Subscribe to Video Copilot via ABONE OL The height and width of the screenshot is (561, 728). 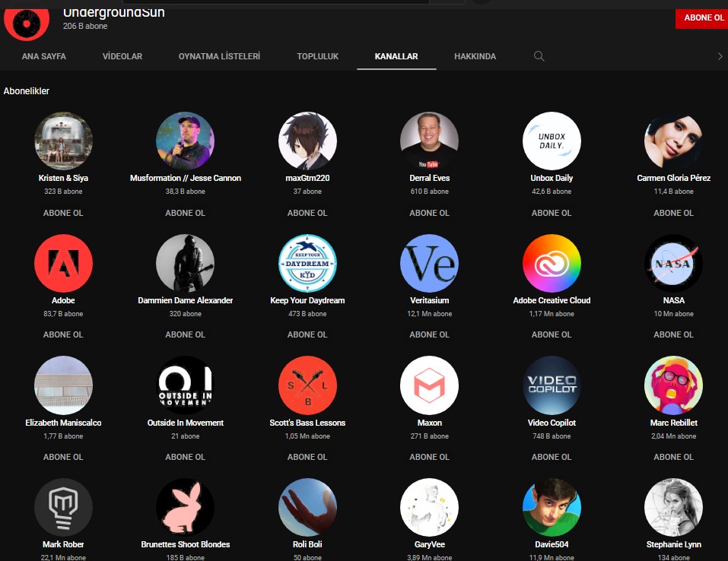coord(552,457)
